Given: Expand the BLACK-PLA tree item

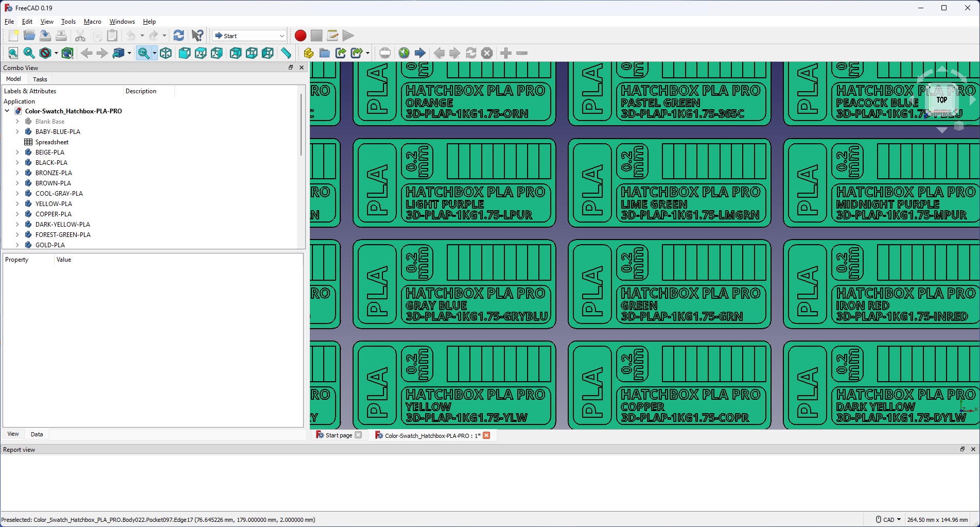Looking at the screenshot, I should (x=17, y=162).
